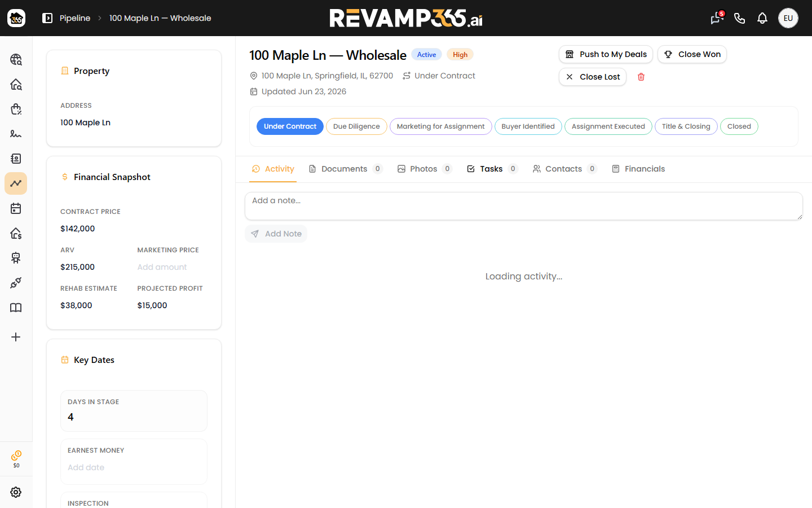Open the shopping bag sidebar icon
Viewport: 812px width, 508px height.
tap(16, 109)
